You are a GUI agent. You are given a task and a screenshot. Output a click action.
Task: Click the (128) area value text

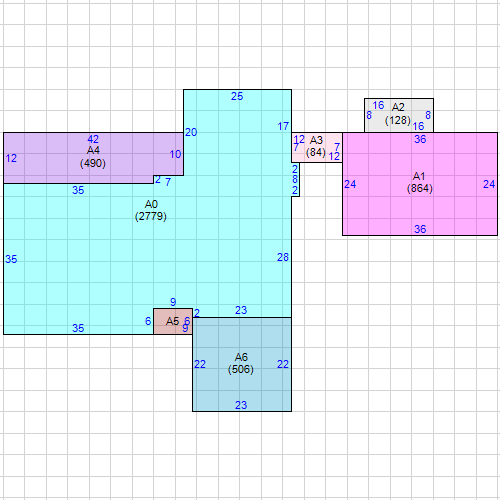click(x=398, y=120)
